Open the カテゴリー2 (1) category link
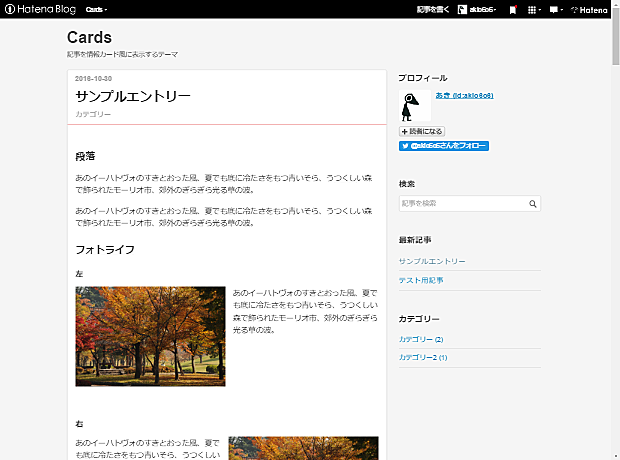 (423, 358)
